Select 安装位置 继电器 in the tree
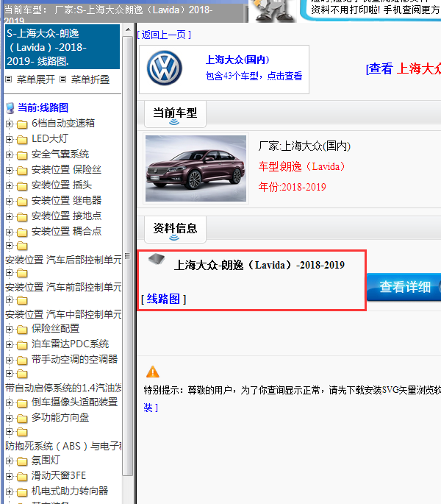 point(66,200)
